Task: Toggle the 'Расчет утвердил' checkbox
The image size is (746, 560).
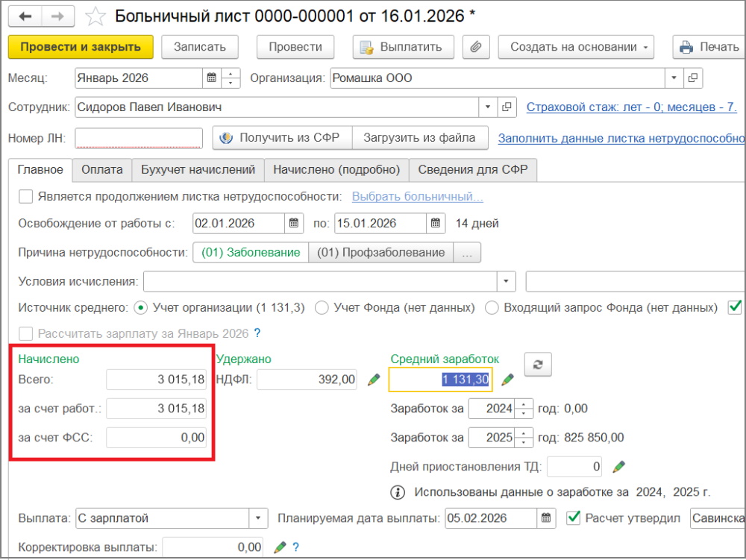Action: (x=574, y=517)
